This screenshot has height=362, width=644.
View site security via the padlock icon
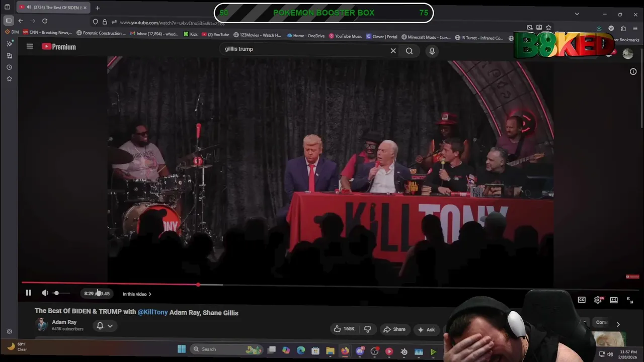point(105,22)
